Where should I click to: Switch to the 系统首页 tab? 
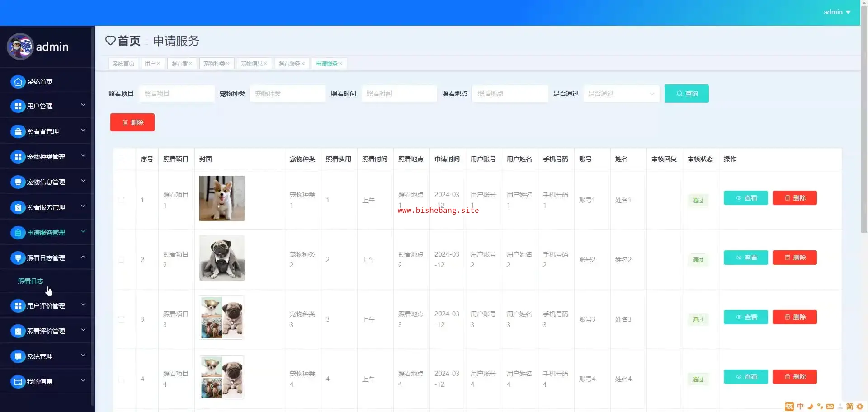coord(123,64)
